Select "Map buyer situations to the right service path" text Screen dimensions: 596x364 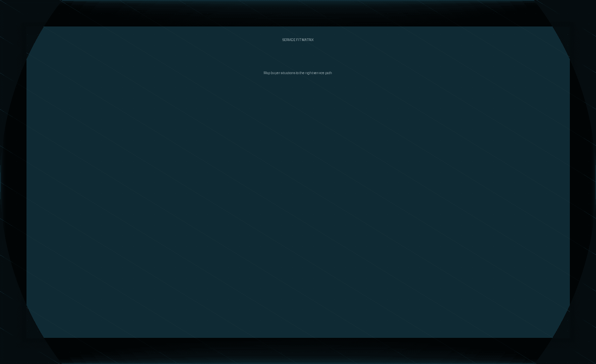coord(298,73)
